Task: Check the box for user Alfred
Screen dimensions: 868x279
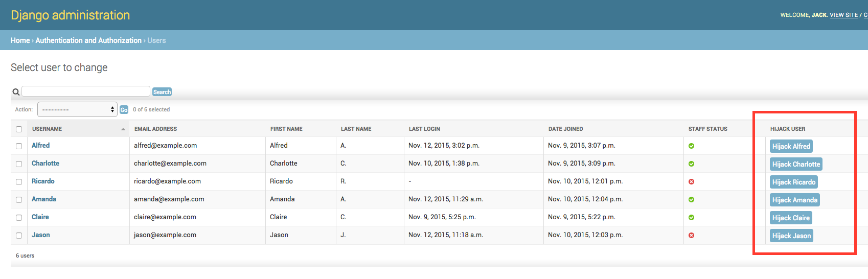Action: click(x=19, y=146)
